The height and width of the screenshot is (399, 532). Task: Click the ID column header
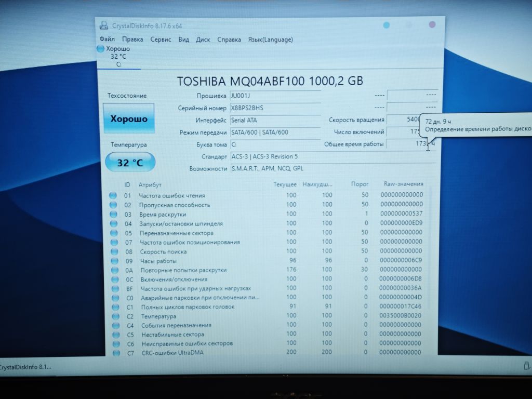point(127,185)
